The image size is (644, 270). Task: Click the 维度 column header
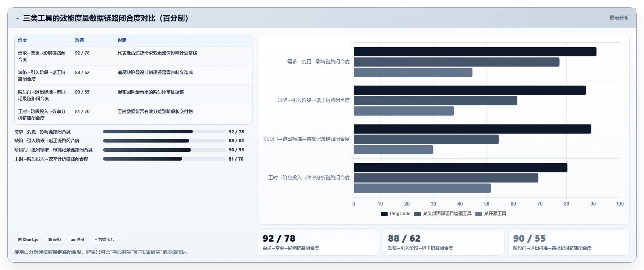[22, 41]
